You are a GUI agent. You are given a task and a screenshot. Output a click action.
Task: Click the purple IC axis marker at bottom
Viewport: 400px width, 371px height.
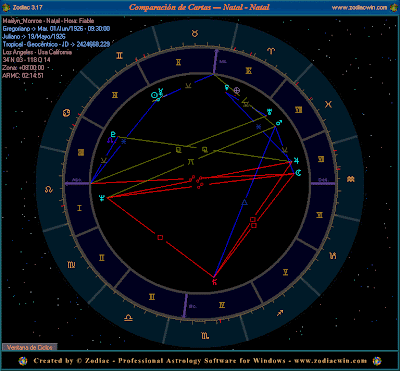pyautogui.click(x=185, y=306)
